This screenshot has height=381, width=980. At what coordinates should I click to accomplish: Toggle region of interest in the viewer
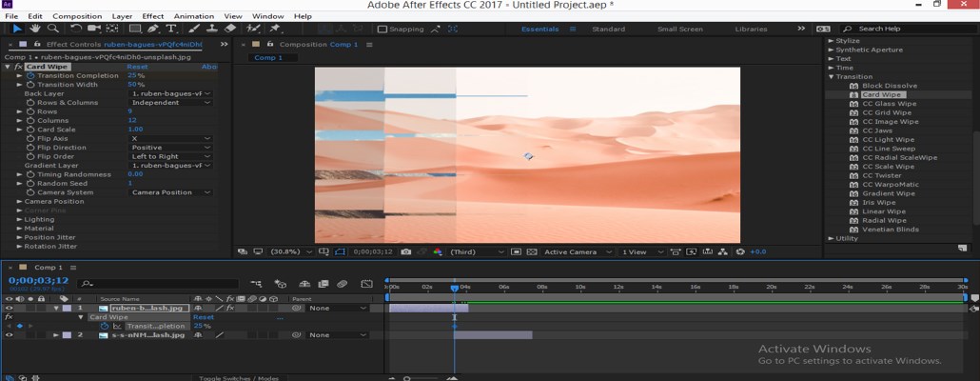(517, 252)
